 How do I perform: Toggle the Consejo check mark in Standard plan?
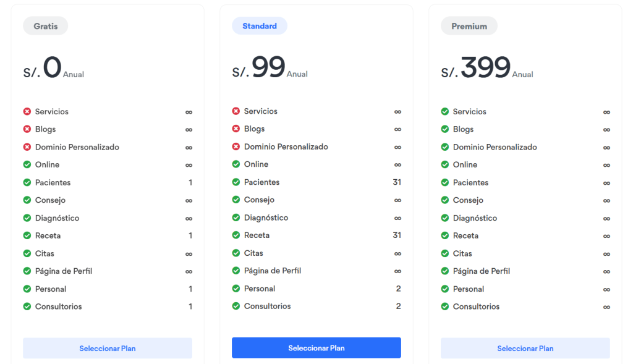pyautogui.click(x=237, y=200)
